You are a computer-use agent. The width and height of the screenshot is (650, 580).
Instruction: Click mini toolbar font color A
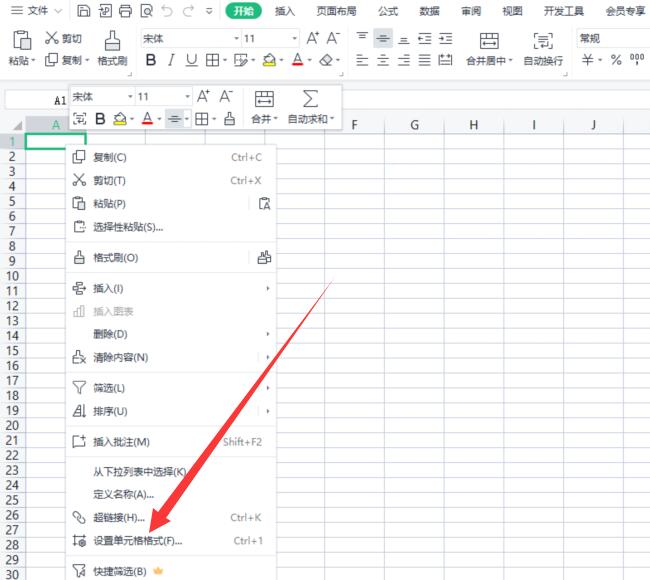click(x=147, y=119)
